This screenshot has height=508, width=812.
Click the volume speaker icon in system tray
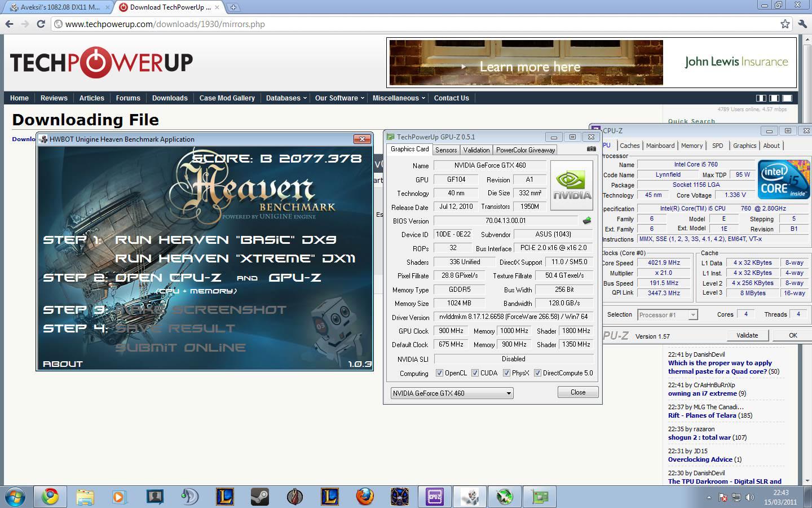(x=749, y=497)
